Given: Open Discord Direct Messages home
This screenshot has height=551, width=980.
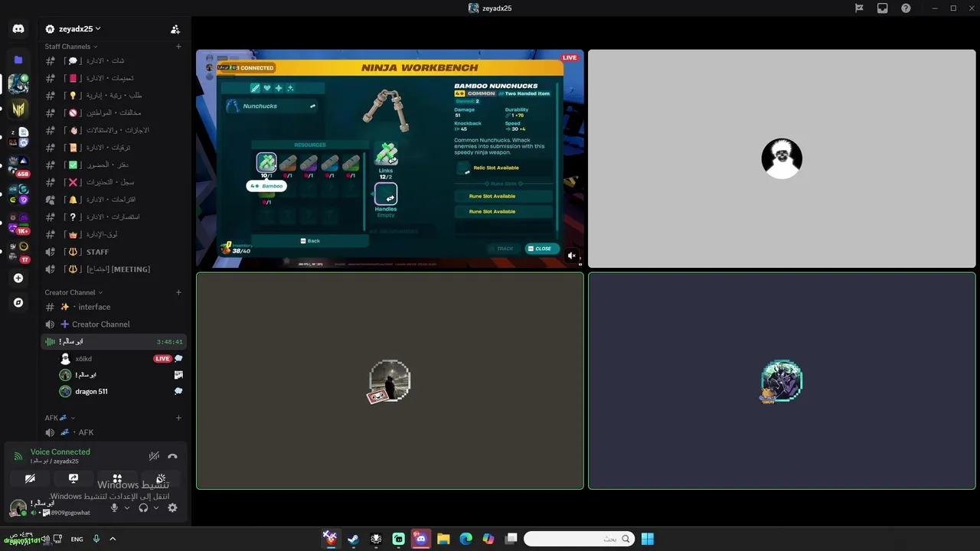Looking at the screenshot, I should click(x=18, y=29).
